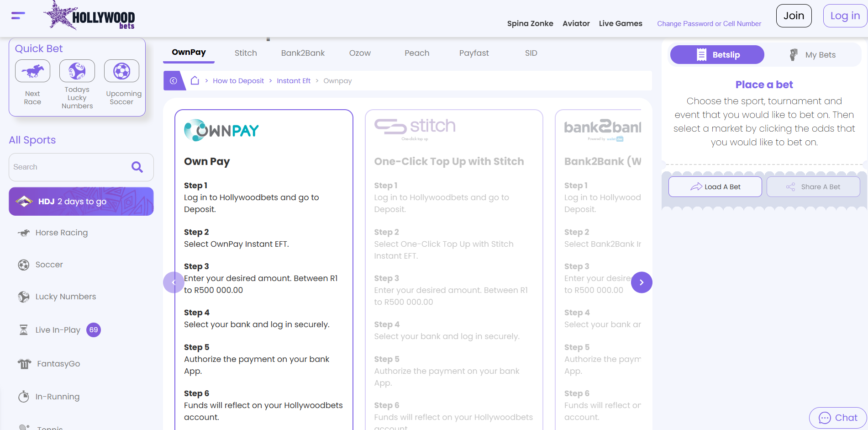Switch to the Peach tab

click(x=417, y=53)
